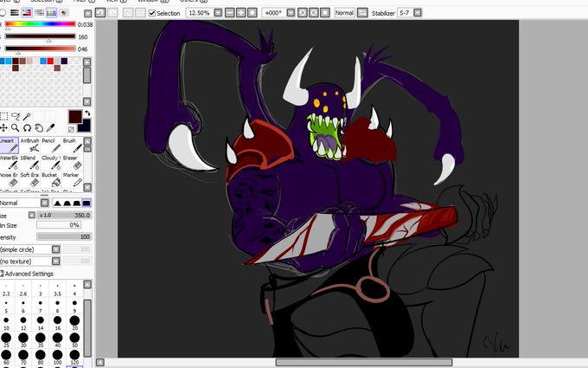Activate the move layer tool

tap(3, 128)
